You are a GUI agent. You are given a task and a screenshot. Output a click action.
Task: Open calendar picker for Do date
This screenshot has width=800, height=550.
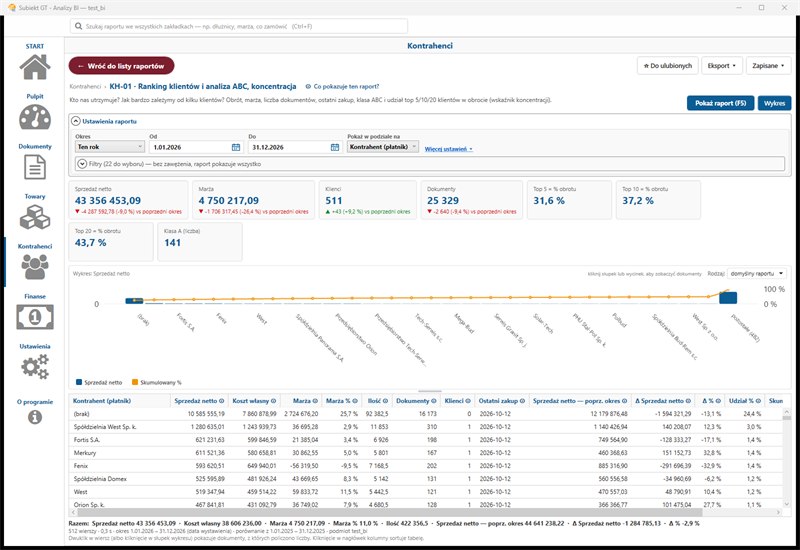coord(335,147)
